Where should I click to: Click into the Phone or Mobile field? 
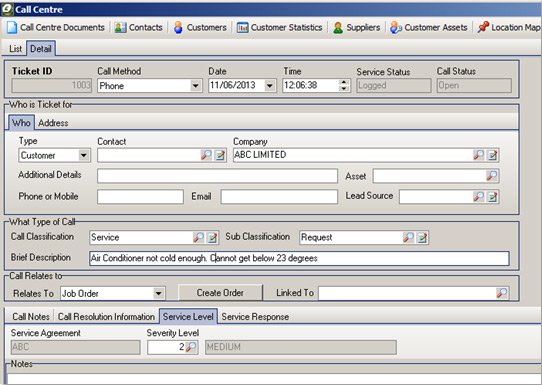click(140, 197)
